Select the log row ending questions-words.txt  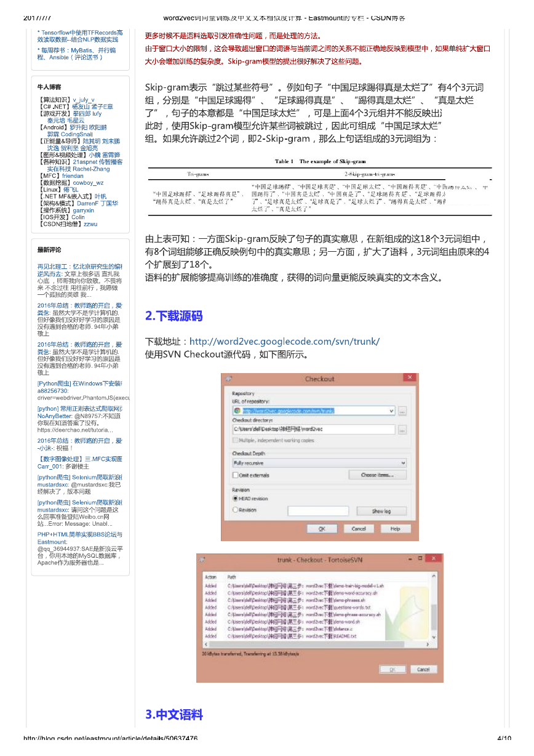click(288, 607)
